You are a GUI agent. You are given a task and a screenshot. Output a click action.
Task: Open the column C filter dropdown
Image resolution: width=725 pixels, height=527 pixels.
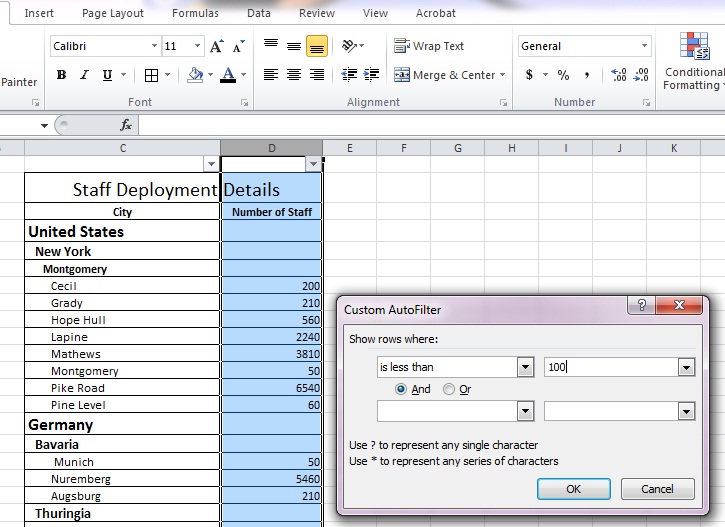tap(211, 164)
